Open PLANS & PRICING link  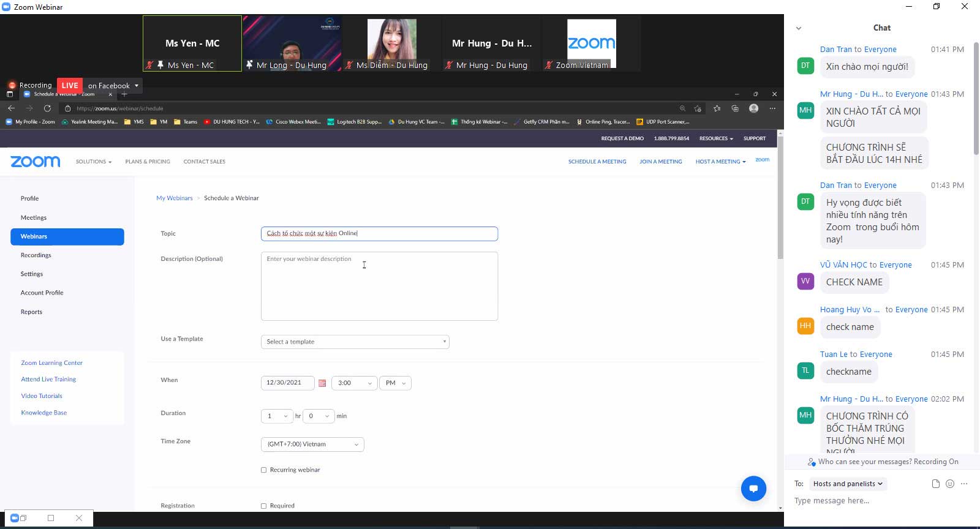pyautogui.click(x=148, y=162)
